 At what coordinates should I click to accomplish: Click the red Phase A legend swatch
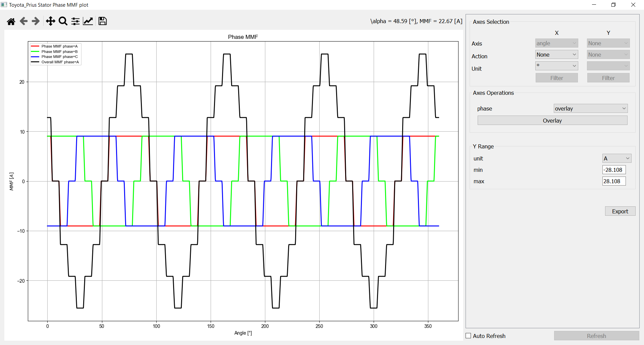tap(35, 46)
